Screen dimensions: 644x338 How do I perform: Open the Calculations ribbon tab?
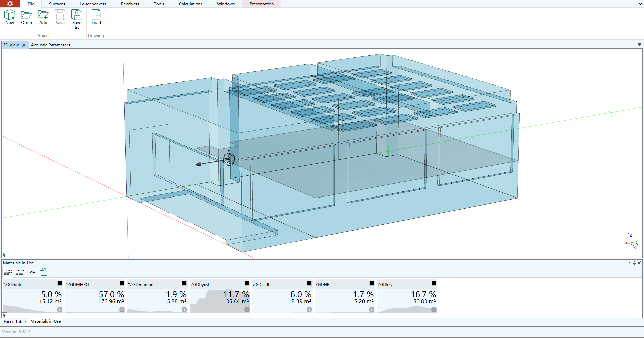point(191,4)
